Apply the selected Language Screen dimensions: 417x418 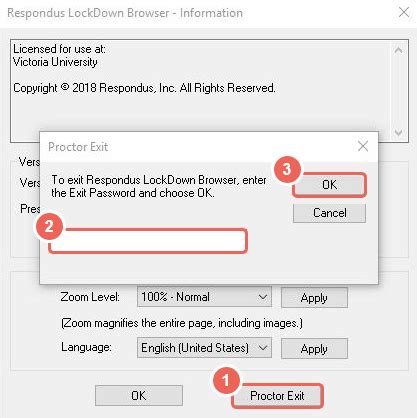tap(314, 349)
